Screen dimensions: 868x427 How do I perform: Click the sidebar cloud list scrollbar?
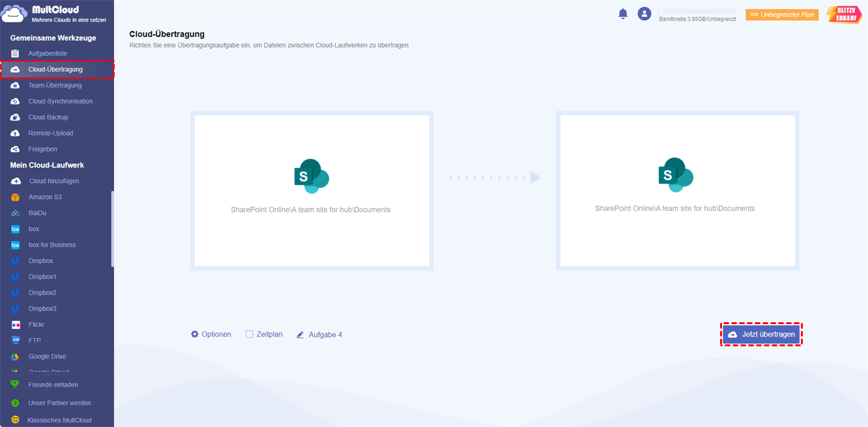click(112, 228)
